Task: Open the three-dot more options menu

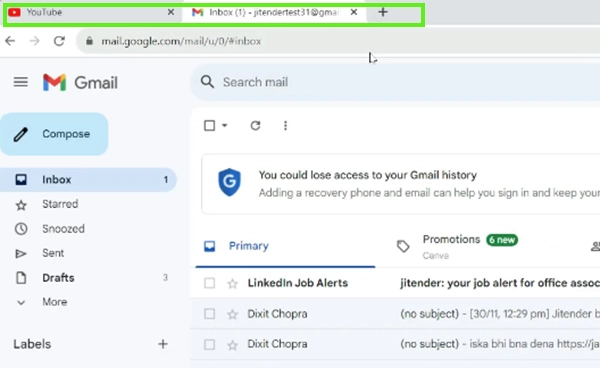Action: [x=285, y=125]
